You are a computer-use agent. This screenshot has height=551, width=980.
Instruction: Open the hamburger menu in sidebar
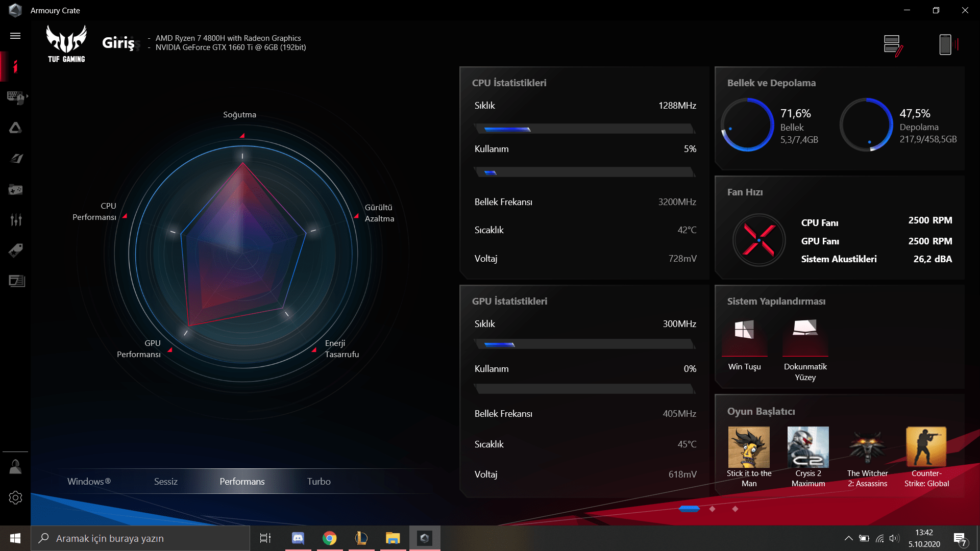(15, 36)
